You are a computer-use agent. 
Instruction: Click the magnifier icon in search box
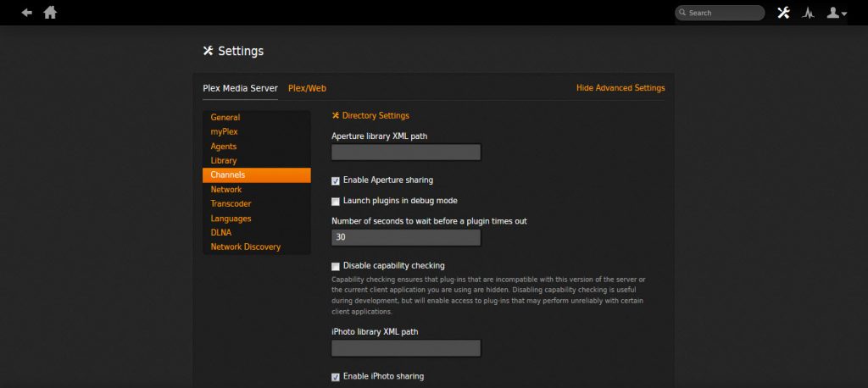(x=682, y=12)
